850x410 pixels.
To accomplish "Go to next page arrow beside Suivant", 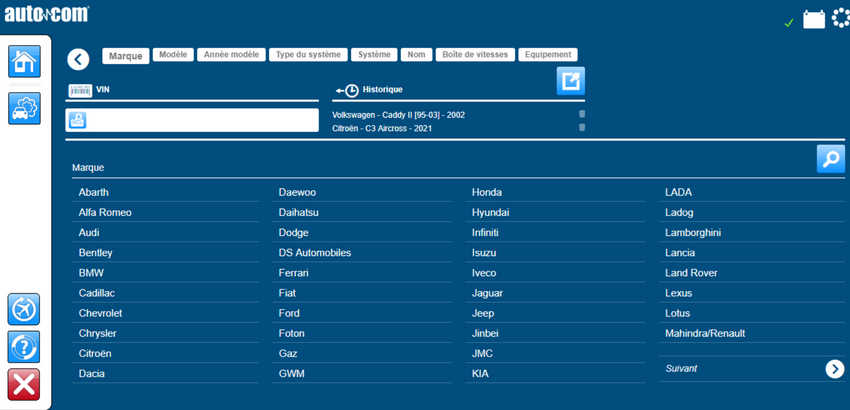I will click(835, 369).
